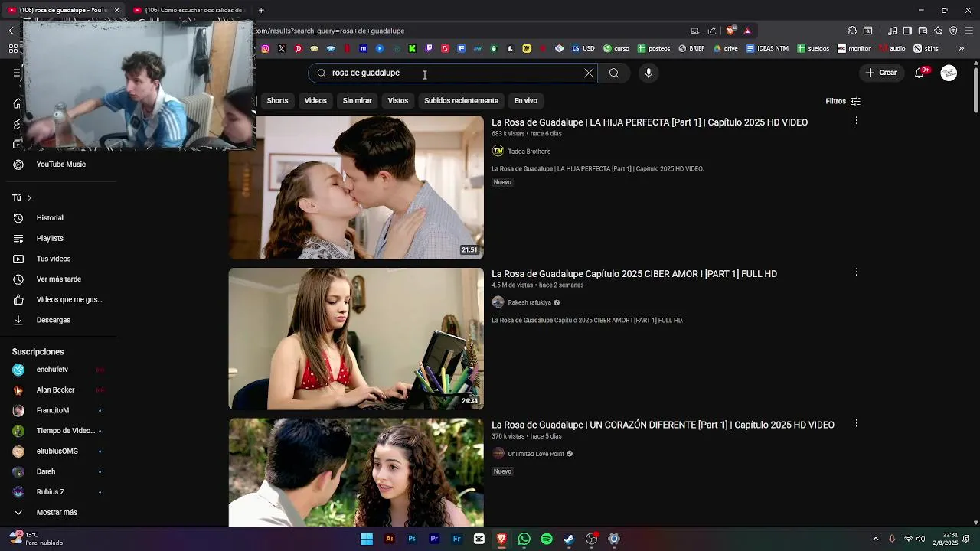Open the YouTube account avatar menu

(x=949, y=73)
